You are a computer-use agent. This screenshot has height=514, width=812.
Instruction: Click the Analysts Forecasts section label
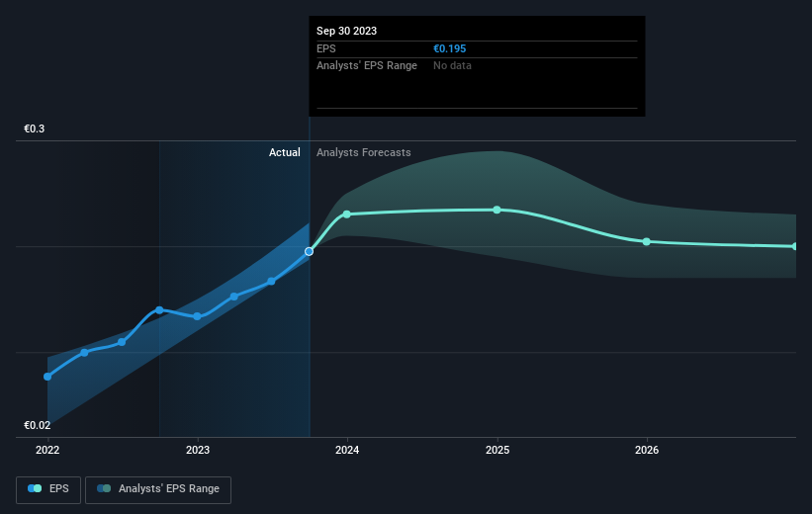tap(364, 152)
